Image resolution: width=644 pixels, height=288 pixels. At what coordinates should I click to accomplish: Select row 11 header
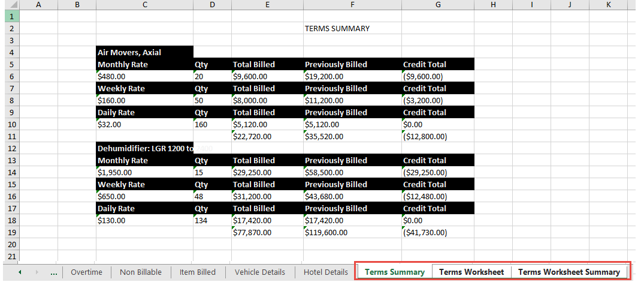pos(11,136)
